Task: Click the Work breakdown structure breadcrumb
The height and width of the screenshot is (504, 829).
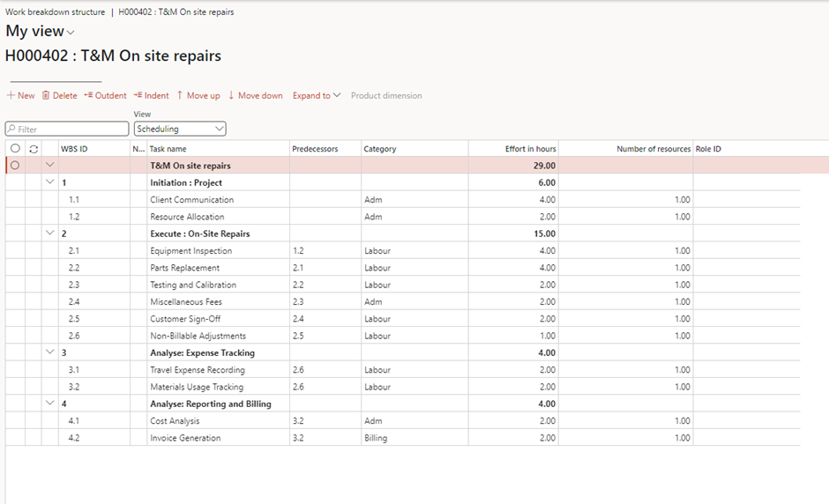Action: point(55,11)
